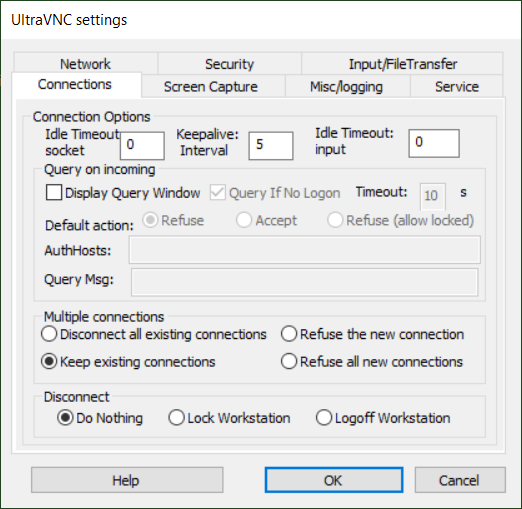Go to the Service tab

pyautogui.click(x=457, y=86)
